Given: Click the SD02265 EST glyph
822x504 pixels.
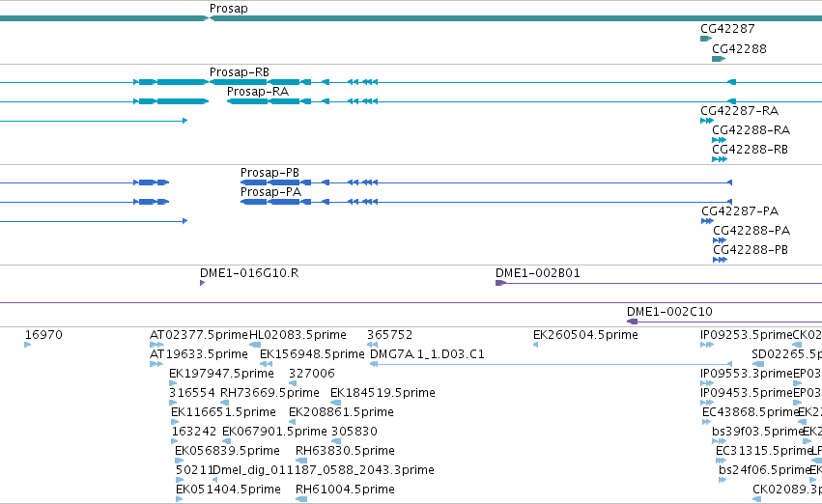Looking at the screenshot, I should tap(758, 364).
